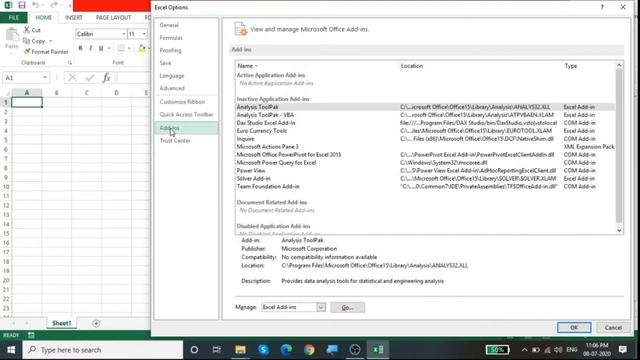Open the Manage Excel Add-ins dropdown
The height and width of the screenshot is (360, 640).
point(321,307)
